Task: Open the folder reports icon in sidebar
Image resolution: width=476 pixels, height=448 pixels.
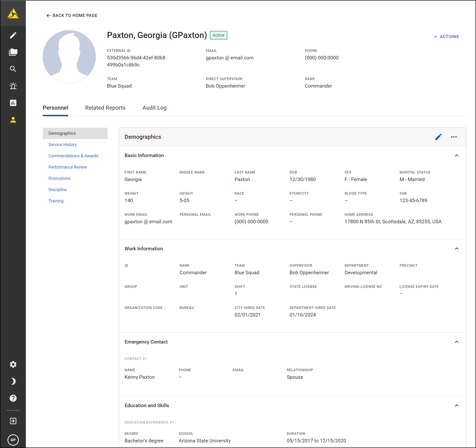Action: (x=13, y=52)
